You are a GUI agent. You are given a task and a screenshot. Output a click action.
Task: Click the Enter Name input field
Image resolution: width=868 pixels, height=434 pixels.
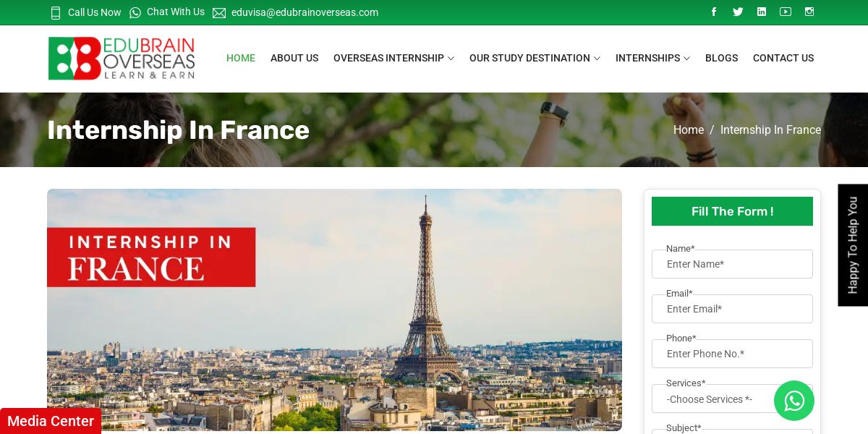tap(732, 264)
